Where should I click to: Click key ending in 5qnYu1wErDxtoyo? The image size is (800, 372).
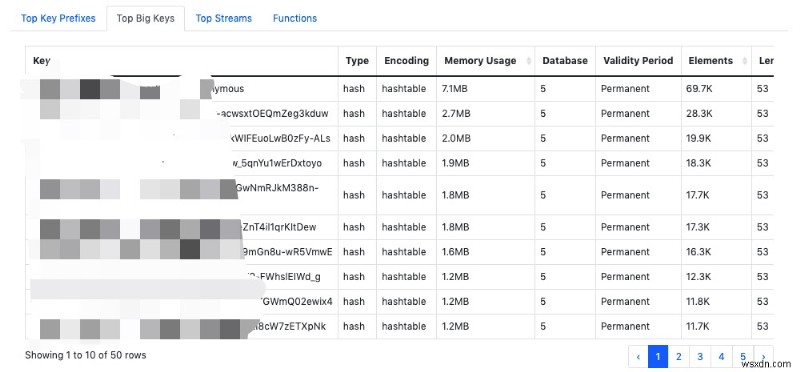point(277,163)
